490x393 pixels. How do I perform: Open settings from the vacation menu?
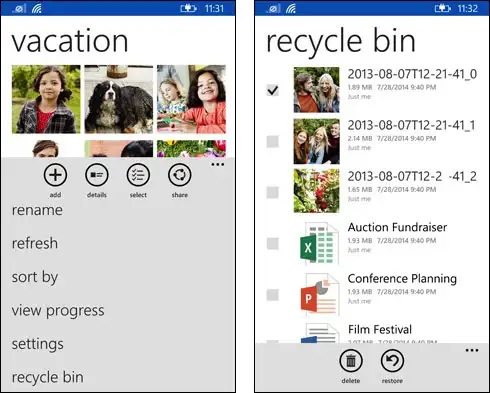[38, 344]
